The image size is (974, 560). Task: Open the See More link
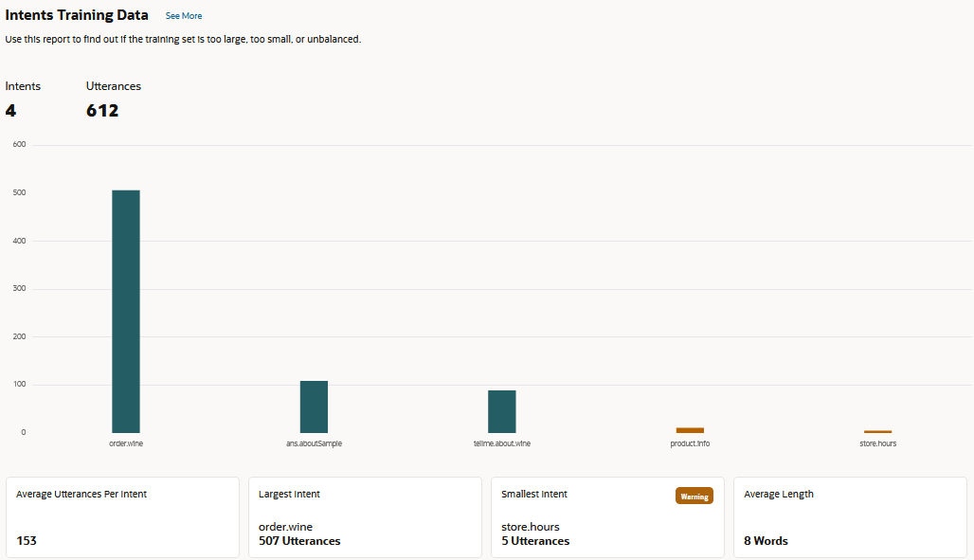click(183, 15)
